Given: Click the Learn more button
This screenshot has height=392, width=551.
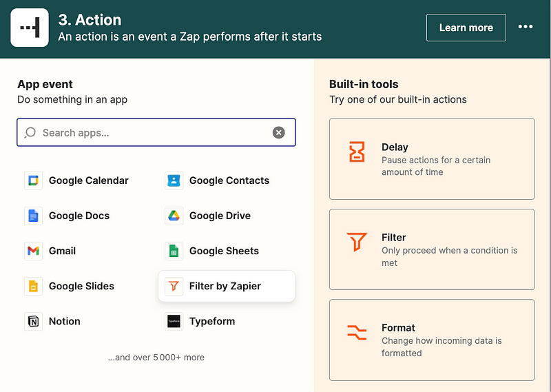Looking at the screenshot, I should (466, 28).
